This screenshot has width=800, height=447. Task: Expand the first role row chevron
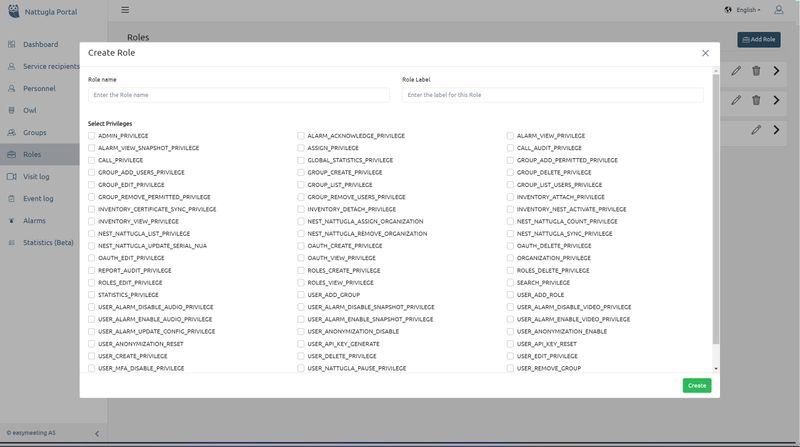(x=776, y=70)
